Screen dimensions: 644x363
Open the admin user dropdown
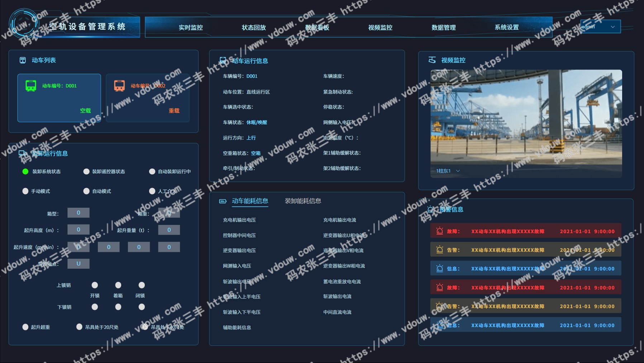point(600,27)
